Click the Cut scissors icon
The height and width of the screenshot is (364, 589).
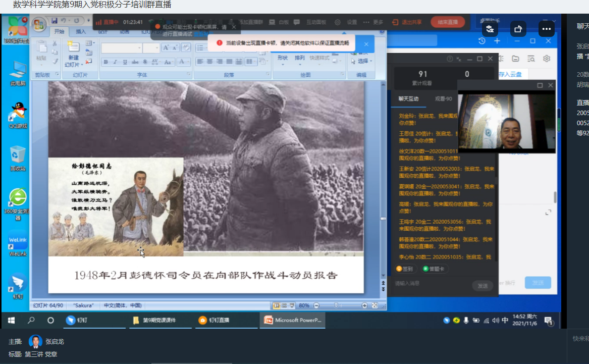pos(55,44)
